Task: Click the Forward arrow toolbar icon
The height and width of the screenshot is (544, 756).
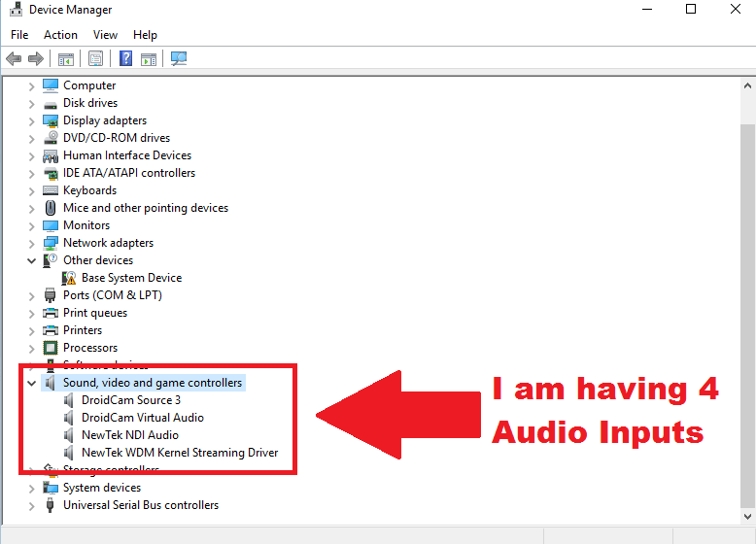Action: tap(36, 59)
